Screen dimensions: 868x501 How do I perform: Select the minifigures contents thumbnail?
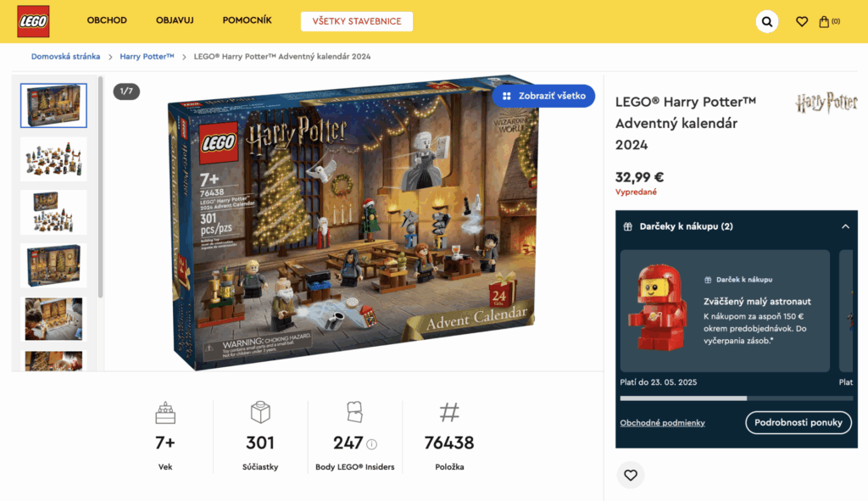click(53, 159)
